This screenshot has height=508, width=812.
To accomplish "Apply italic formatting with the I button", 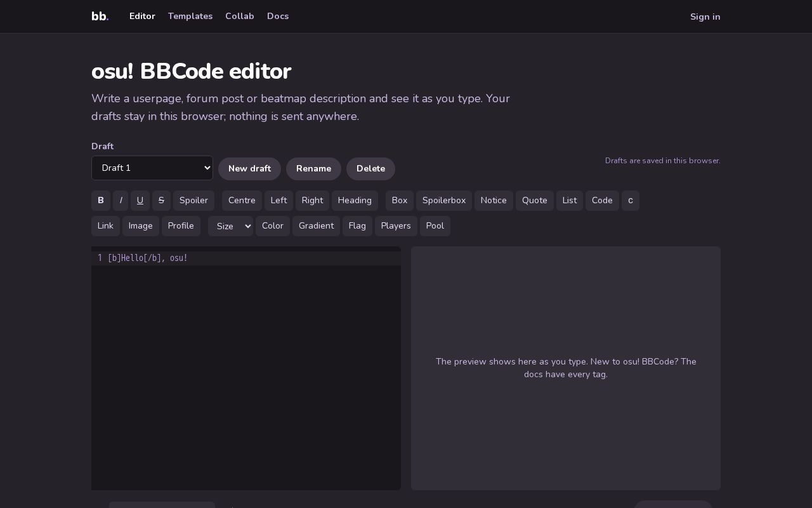I will tap(121, 201).
